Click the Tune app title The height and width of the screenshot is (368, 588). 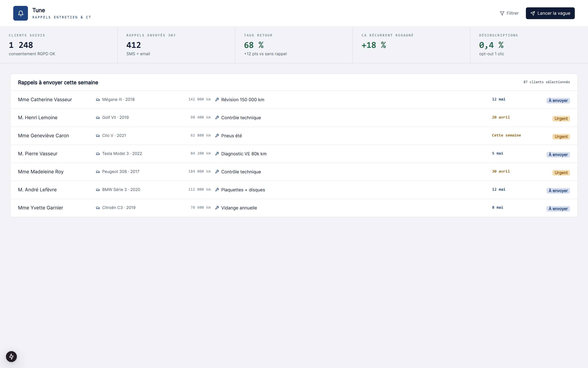click(39, 10)
